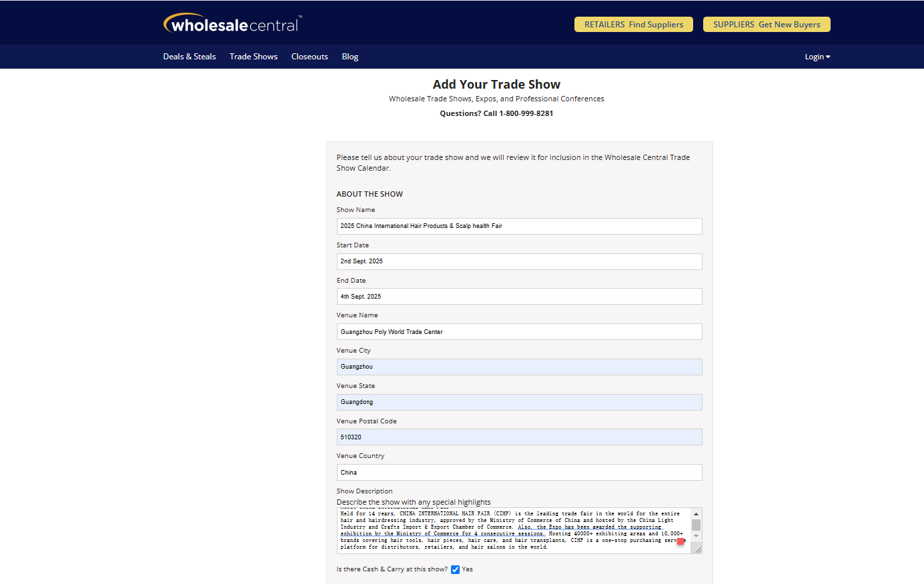This screenshot has width=924, height=584.
Task: Click red marker icon in description
Action: pos(680,542)
